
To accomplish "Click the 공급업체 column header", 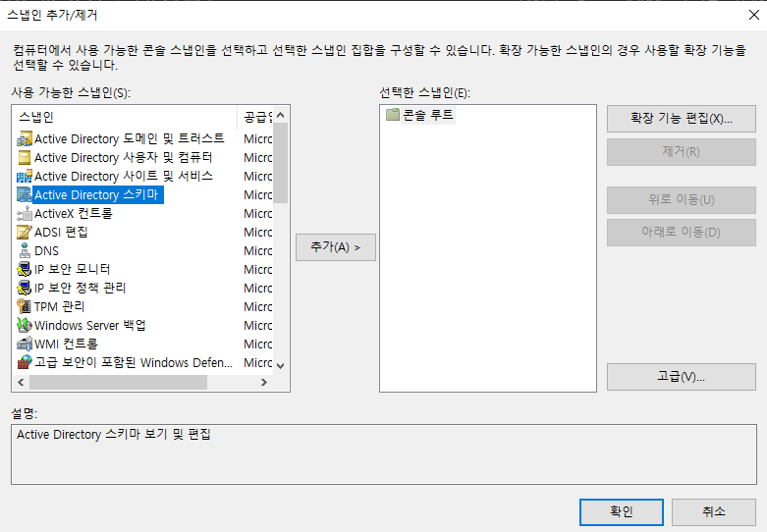I will click(x=255, y=118).
